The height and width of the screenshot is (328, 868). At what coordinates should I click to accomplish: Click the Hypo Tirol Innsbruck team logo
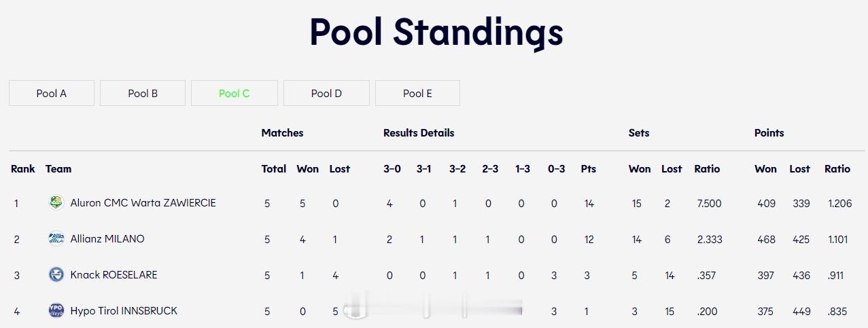[56, 310]
